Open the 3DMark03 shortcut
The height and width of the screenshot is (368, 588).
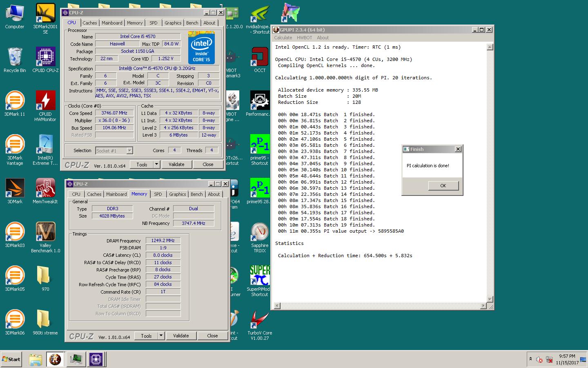(x=15, y=235)
